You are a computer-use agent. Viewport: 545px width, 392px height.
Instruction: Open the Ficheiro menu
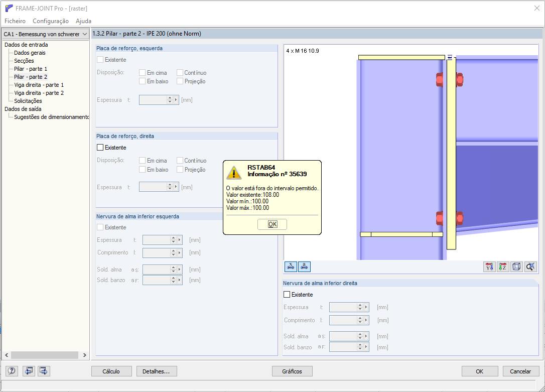pyautogui.click(x=15, y=21)
